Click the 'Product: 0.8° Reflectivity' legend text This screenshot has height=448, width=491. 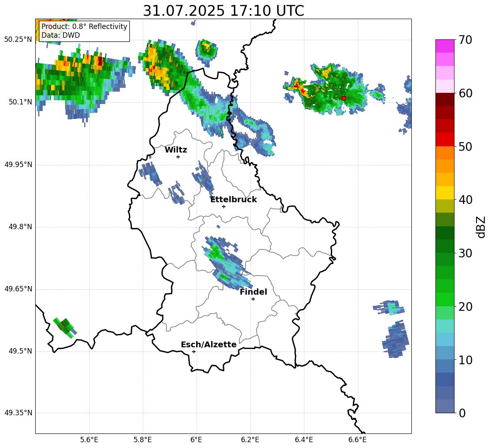coord(84,27)
